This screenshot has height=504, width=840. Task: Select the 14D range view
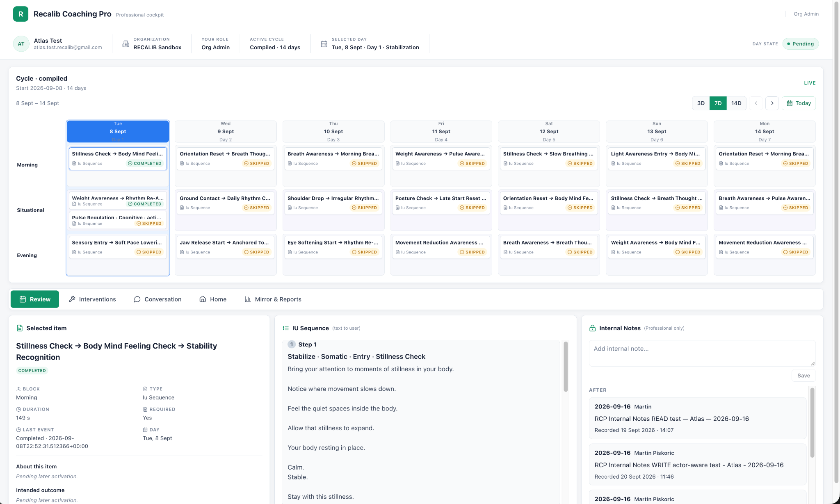[736, 103]
